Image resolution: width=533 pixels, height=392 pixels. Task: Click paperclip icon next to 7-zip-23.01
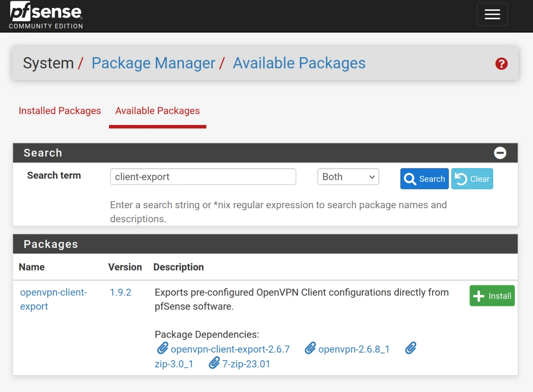(x=214, y=363)
